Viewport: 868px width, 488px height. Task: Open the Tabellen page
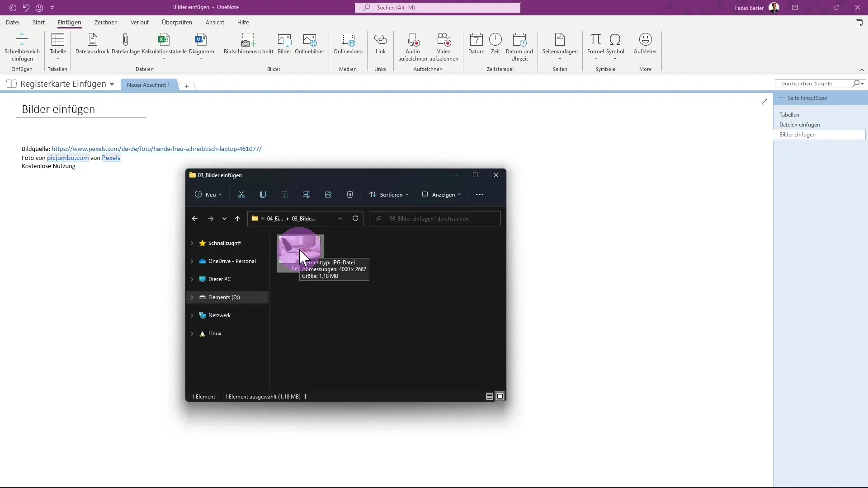point(789,115)
